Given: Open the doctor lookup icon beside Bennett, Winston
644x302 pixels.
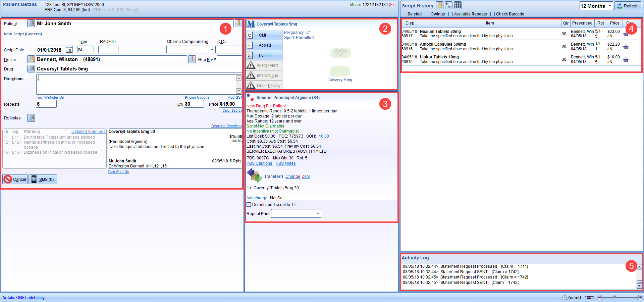Looking at the screenshot, I should (31, 59).
